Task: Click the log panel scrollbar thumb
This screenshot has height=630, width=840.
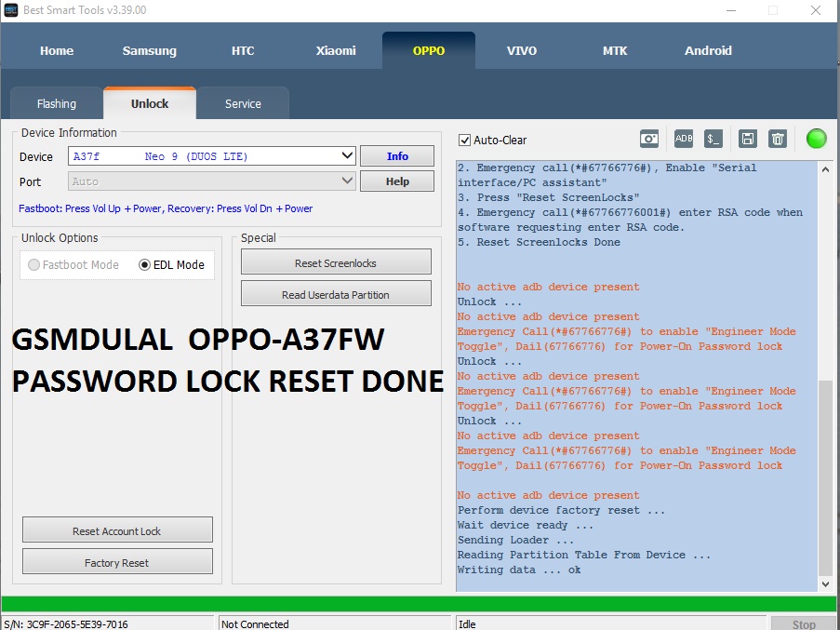Action: click(825, 478)
